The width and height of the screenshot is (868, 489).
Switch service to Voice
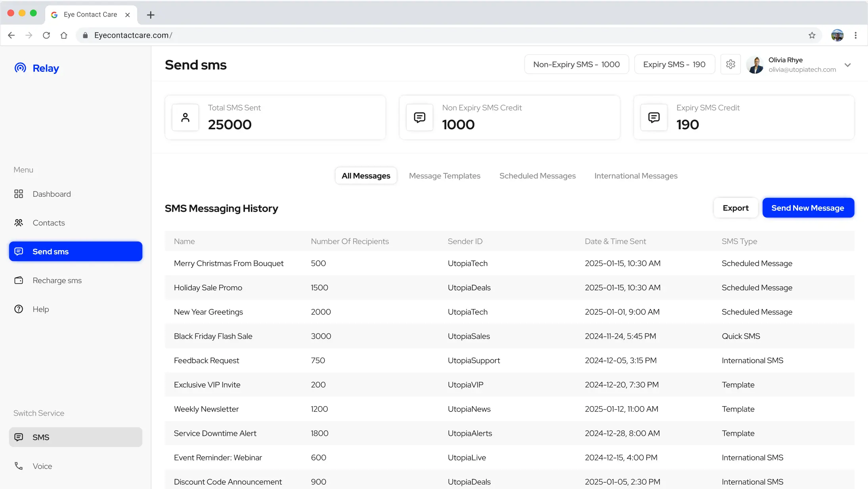76,466
